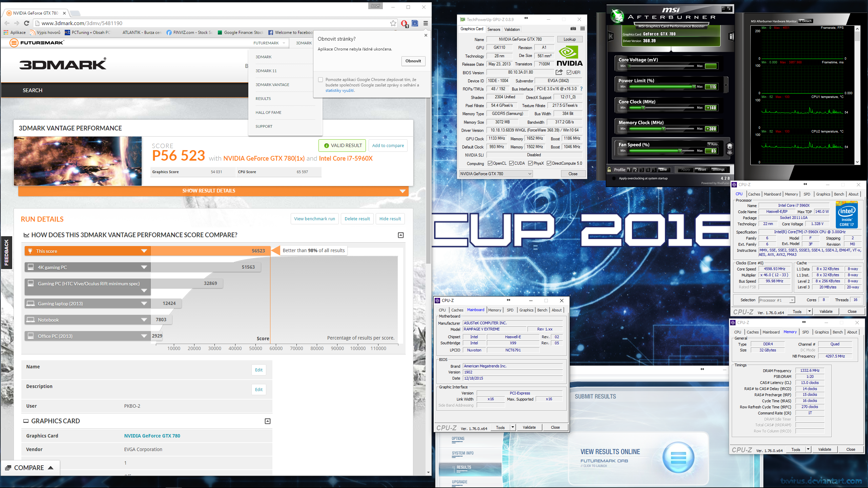Toggle Afterburner fan Auto button
The height and width of the screenshot is (488, 868).
pos(712,144)
